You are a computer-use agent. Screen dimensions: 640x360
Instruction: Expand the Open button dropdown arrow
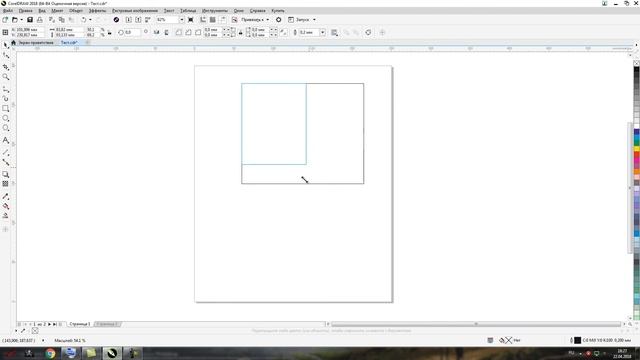[22, 20]
